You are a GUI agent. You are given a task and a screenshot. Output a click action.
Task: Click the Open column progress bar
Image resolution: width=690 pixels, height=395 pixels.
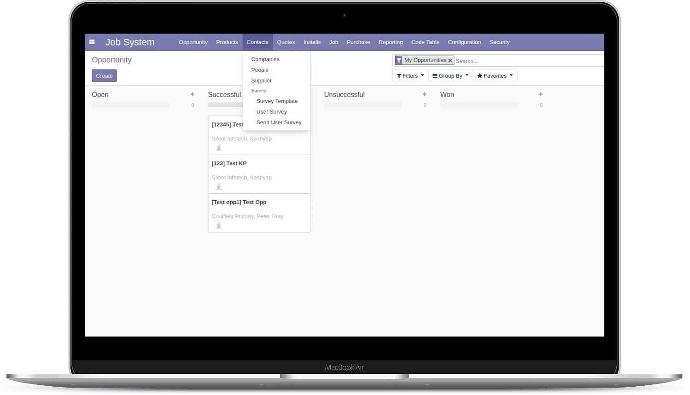click(x=130, y=105)
